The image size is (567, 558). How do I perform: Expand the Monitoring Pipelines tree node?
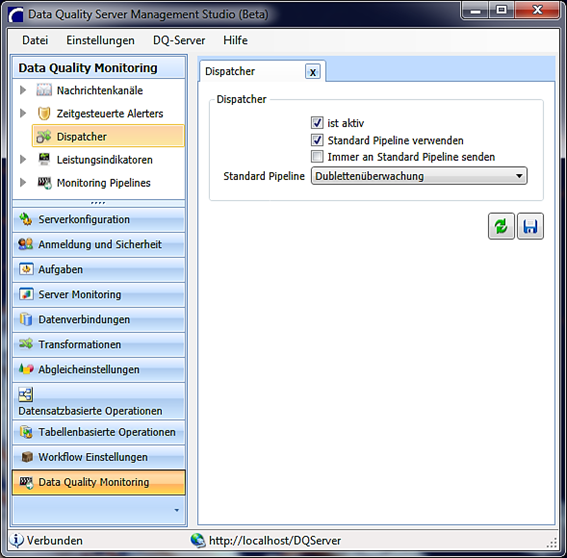23,183
